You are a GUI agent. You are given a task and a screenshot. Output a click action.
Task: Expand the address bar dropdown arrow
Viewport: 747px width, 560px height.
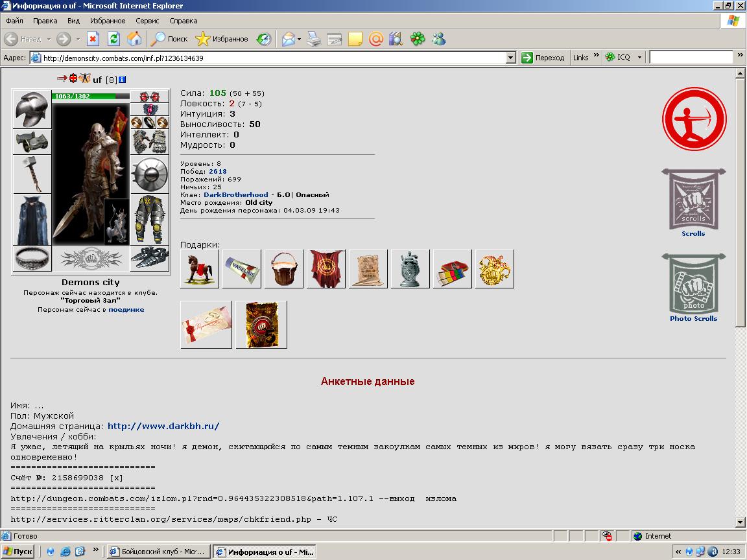pos(511,58)
